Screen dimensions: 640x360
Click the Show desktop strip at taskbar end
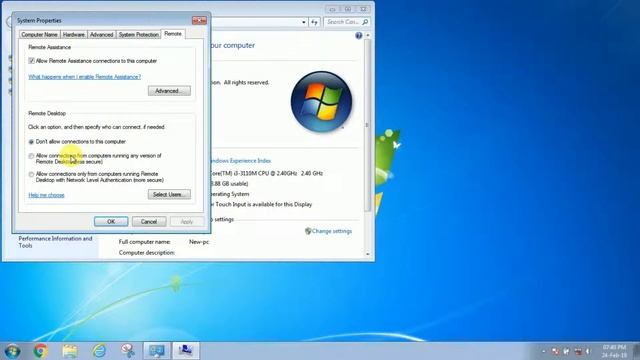pos(637,351)
